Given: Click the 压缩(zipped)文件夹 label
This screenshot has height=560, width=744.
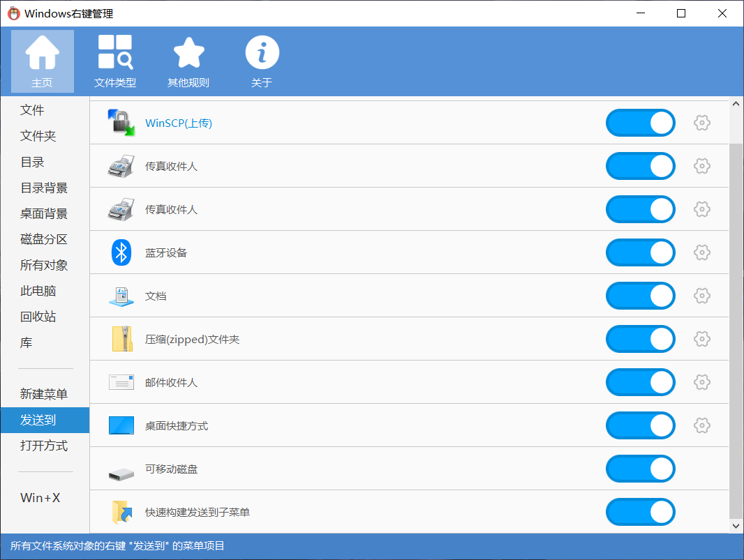Looking at the screenshot, I should point(192,340).
